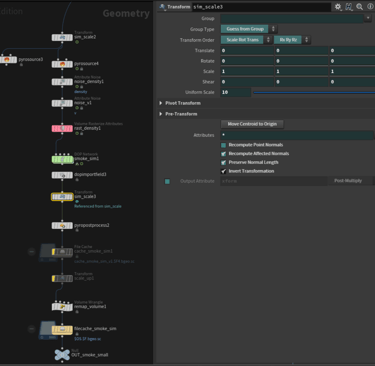This screenshot has width=375, height=366.
Task: Click the node name field sim_scale3
Action: pyautogui.click(x=261, y=7)
